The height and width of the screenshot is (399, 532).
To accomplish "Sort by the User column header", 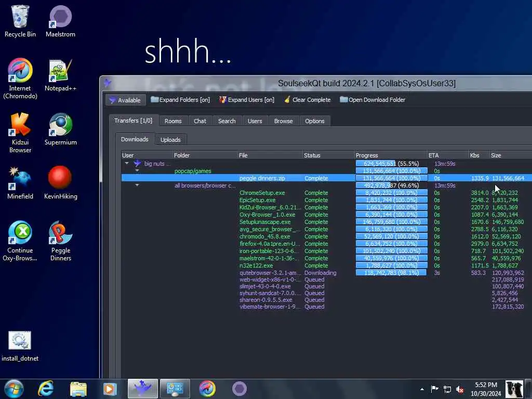I will point(147,155).
